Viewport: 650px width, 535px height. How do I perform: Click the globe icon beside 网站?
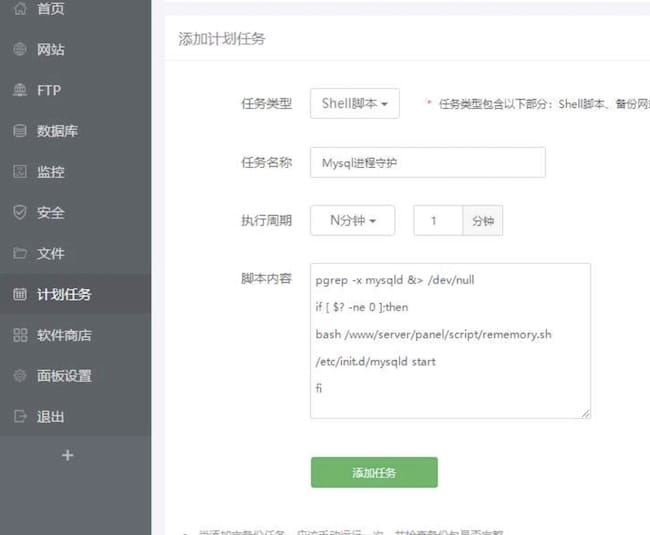tap(20, 49)
